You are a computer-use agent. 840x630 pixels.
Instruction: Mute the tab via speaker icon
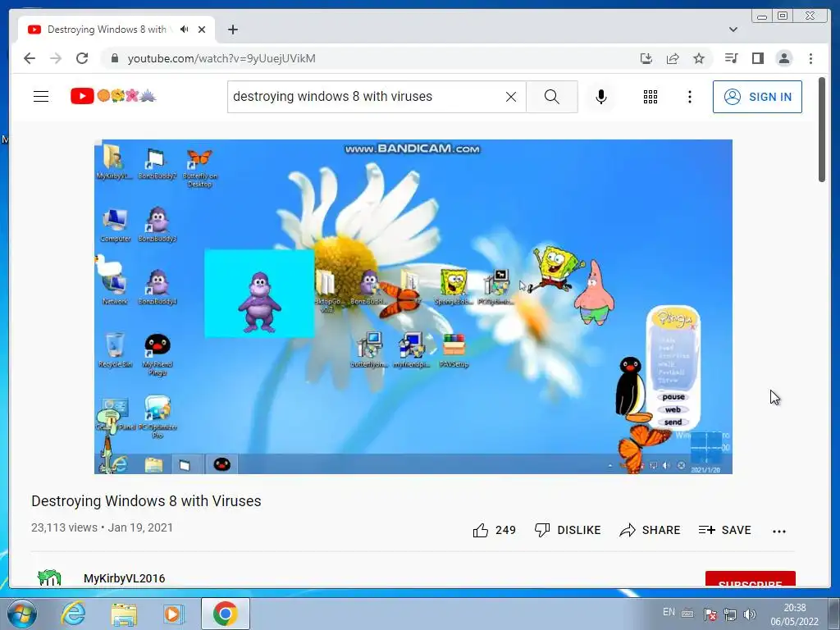(x=185, y=30)
